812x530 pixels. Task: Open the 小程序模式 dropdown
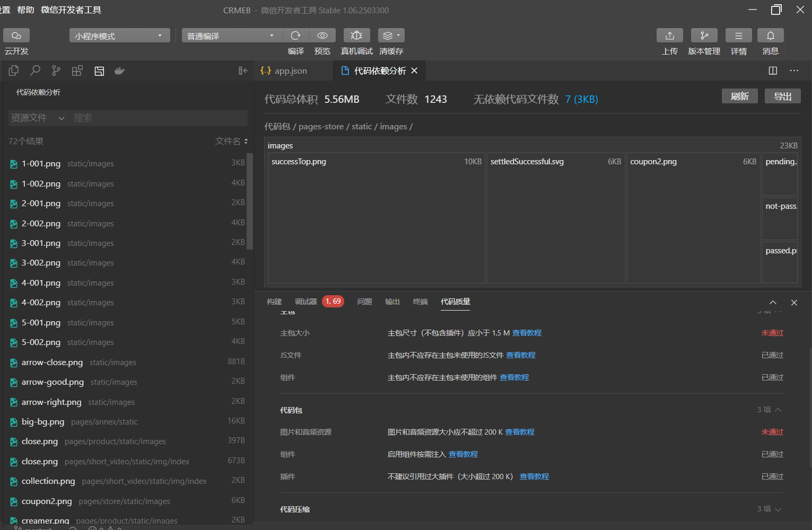(x=120, y=36)
